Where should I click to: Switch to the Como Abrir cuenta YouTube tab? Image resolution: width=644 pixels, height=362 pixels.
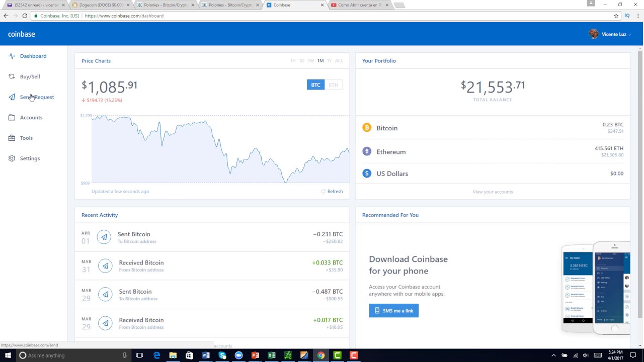(x=360, y=5)
